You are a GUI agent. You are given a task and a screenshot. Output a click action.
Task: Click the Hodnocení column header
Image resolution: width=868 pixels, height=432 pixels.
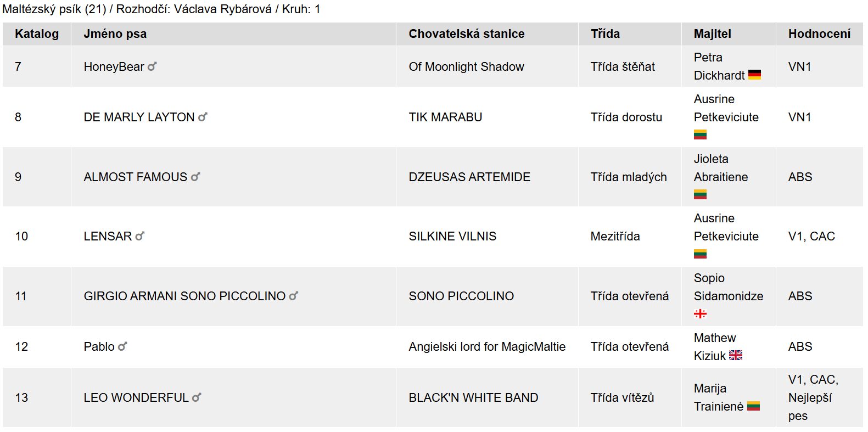[819, 34]
